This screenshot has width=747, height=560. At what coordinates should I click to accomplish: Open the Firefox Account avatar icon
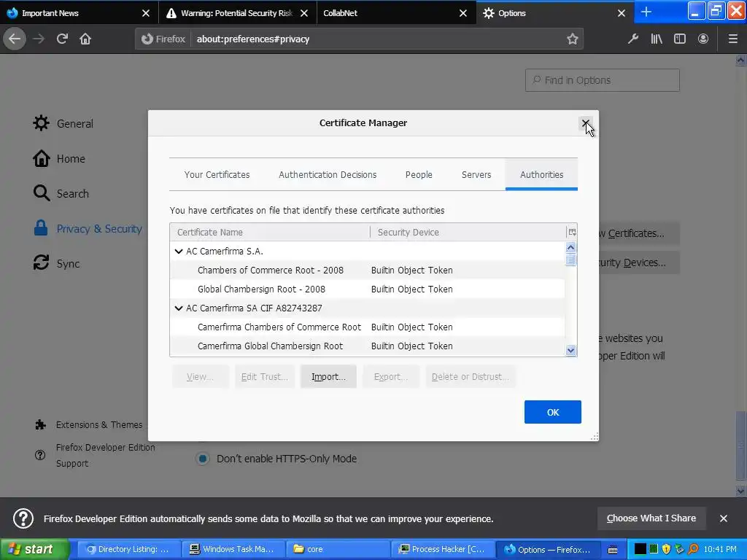pos(703,39)
